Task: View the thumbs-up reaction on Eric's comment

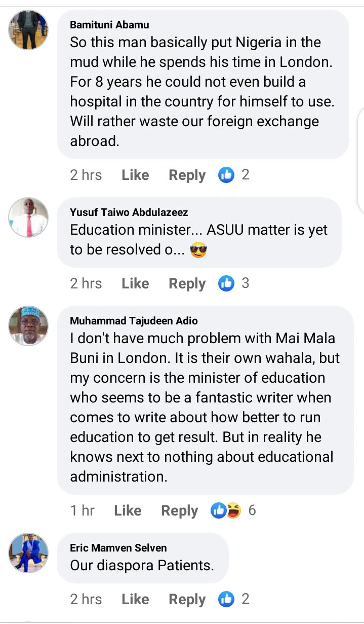Action: coord(226,599)
